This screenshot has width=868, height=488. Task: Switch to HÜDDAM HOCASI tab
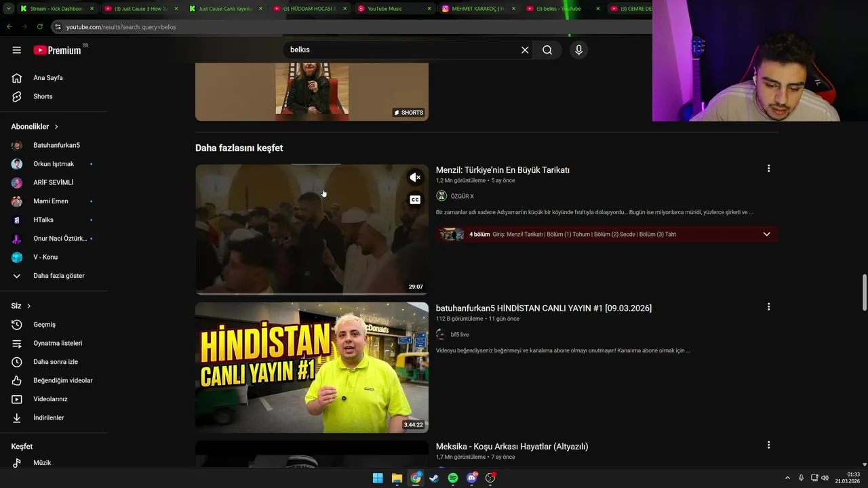coord(310,9)
